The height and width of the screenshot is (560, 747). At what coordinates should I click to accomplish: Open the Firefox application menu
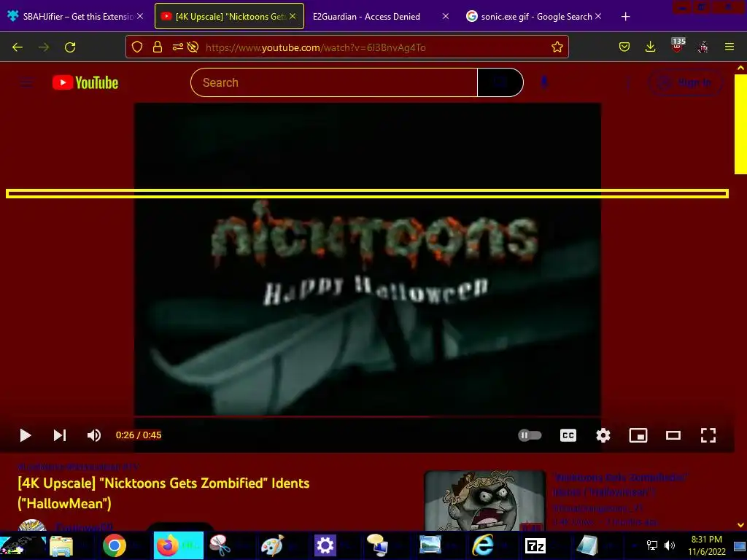point(729,47)
